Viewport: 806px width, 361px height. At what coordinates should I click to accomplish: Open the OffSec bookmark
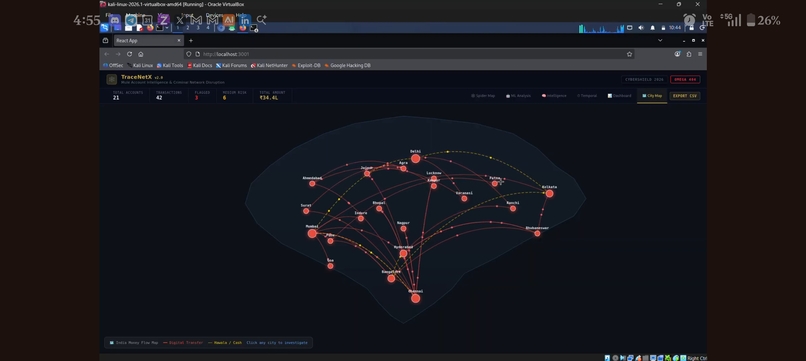click(x=113, y=65)
